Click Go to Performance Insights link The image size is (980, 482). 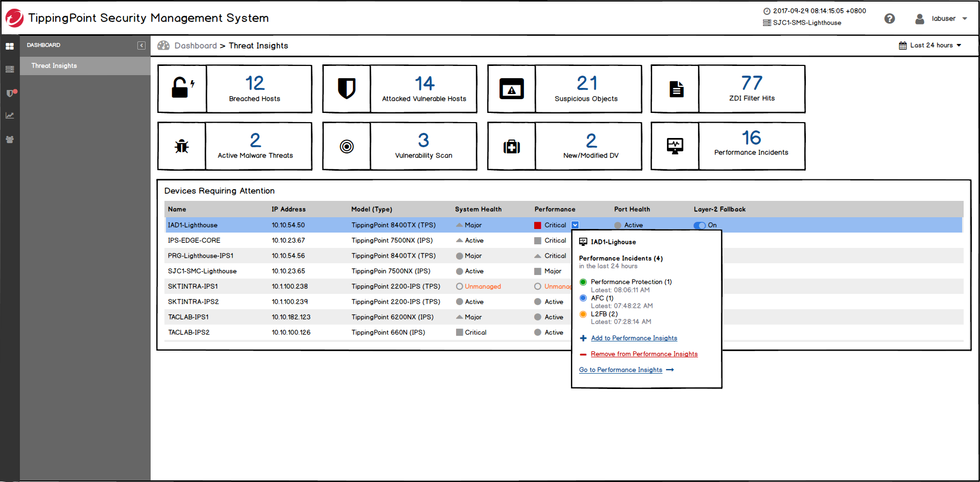tap(620, 370)
